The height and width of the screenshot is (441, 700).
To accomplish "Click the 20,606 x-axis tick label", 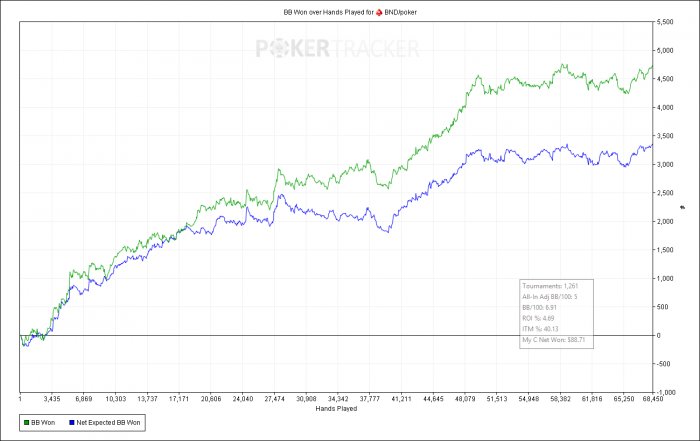I will pyautogui.click(x=211, y=399).
